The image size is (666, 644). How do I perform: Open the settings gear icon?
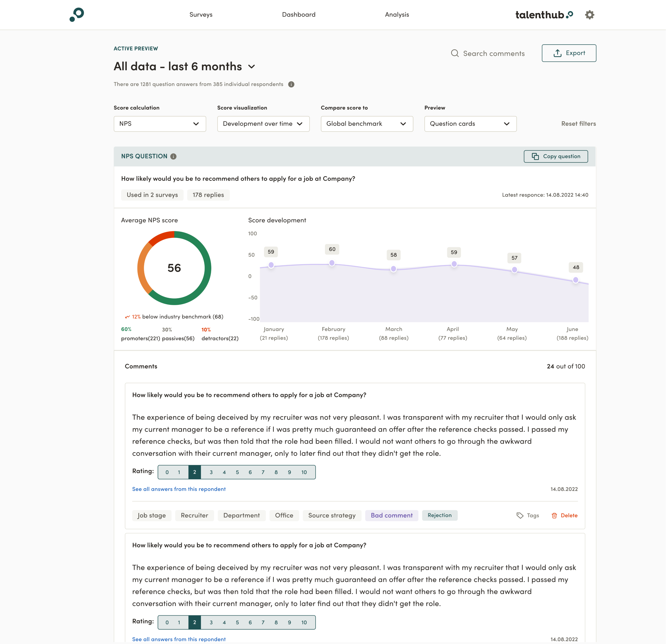[x=589, y=15]
